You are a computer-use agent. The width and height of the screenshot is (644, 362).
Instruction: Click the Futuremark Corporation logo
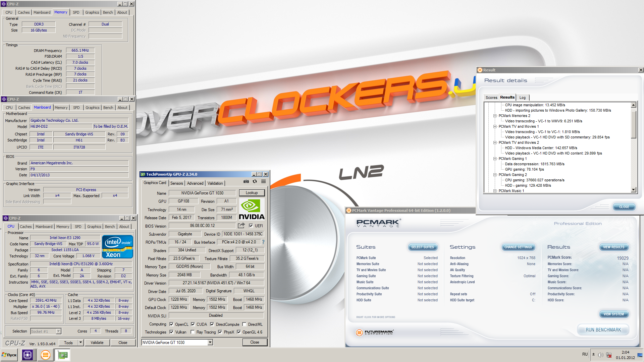tap(375, 332)
